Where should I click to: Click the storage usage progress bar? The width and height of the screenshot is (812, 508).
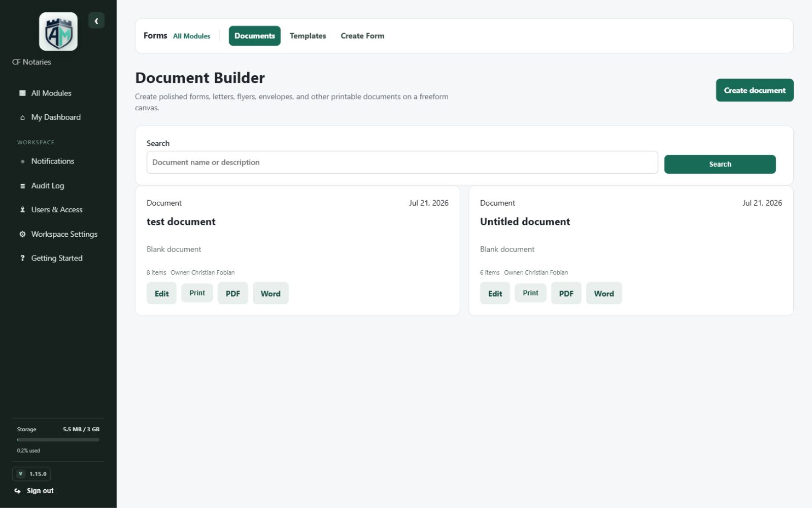pyautogui.click(x=58, y=440)
